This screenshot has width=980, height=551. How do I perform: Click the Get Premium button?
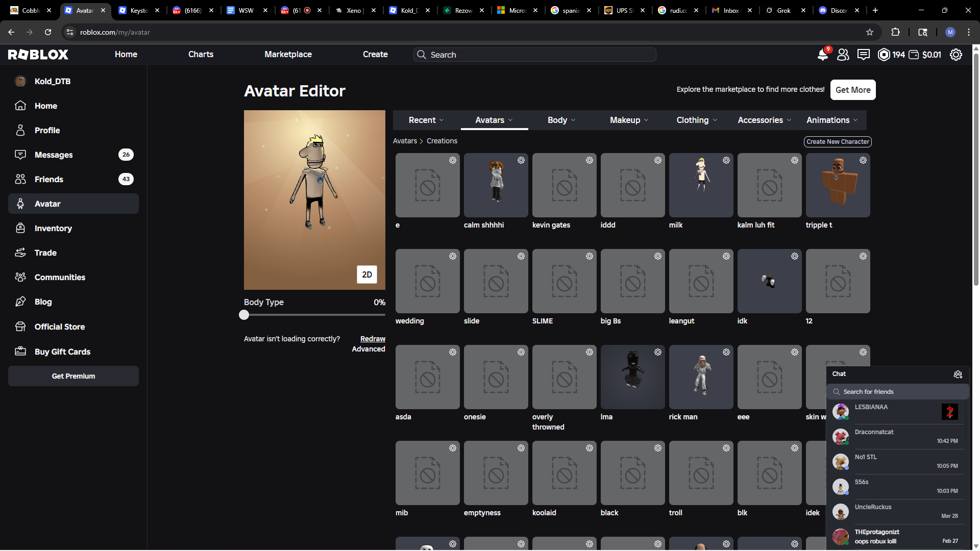click(73, 376)
